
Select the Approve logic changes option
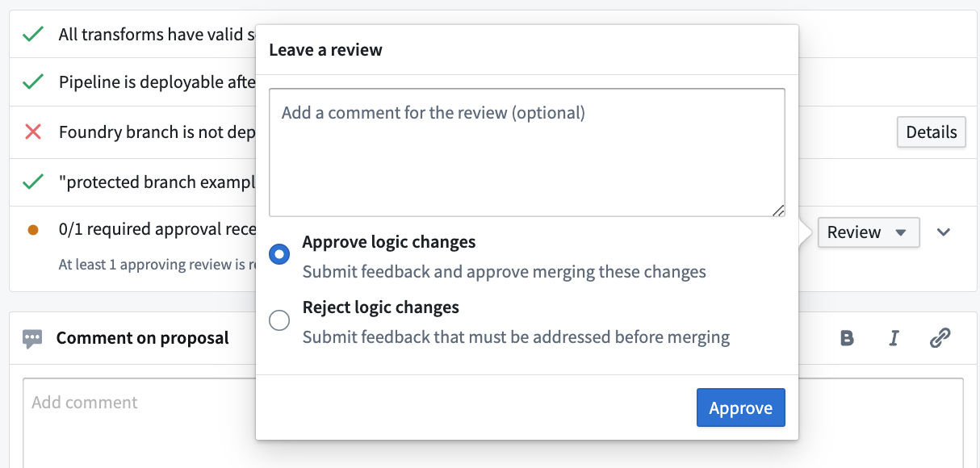click(279, 253)
